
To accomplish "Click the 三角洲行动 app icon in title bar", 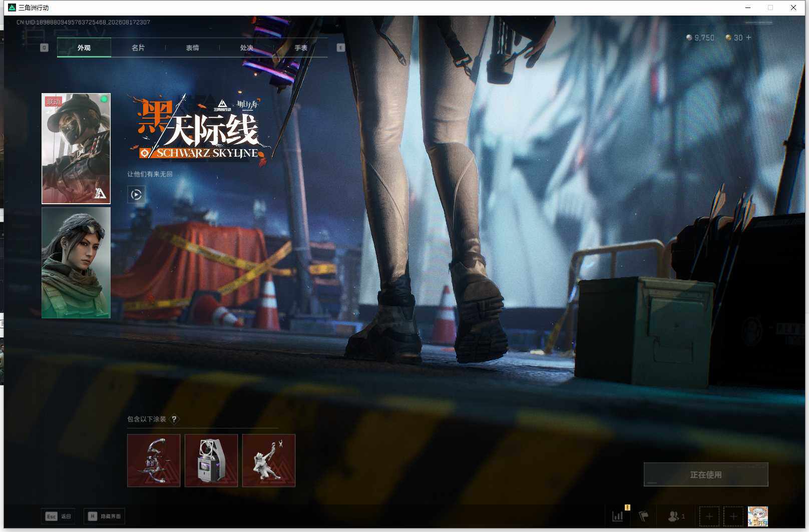I will pyautogui.click(x=13, y=8).
